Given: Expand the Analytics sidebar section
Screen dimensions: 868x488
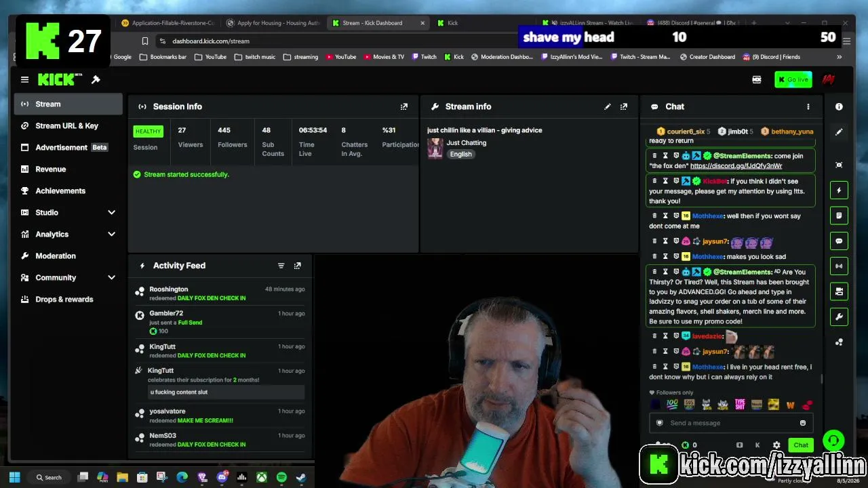Looking at the screenshot, I should (x=112, y=234).
